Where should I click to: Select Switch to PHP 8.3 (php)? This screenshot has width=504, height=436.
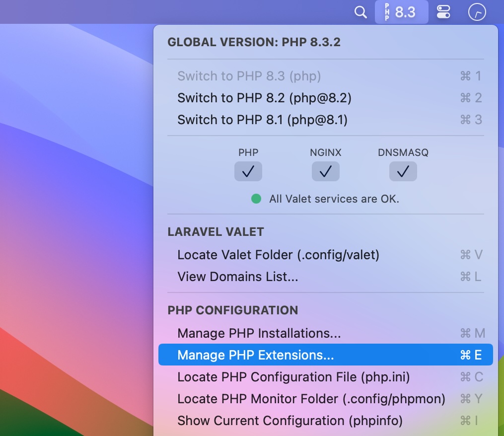click(x=326, y=76)
